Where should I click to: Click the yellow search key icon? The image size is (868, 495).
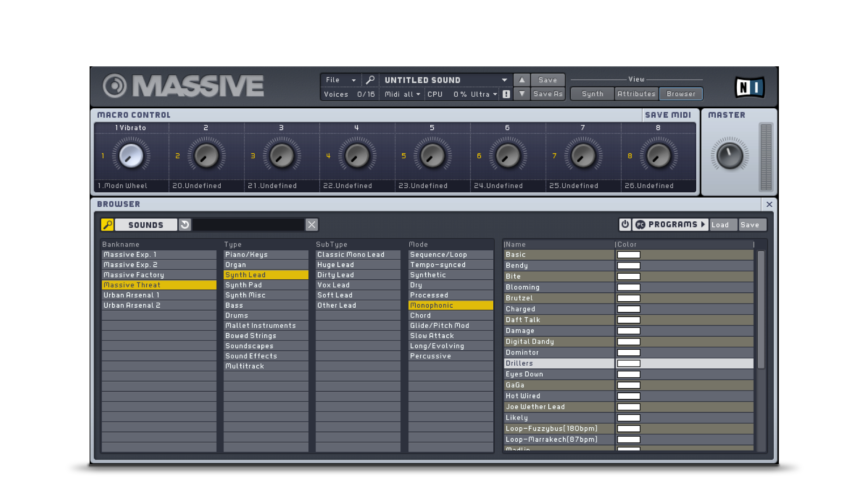(107, 225)
